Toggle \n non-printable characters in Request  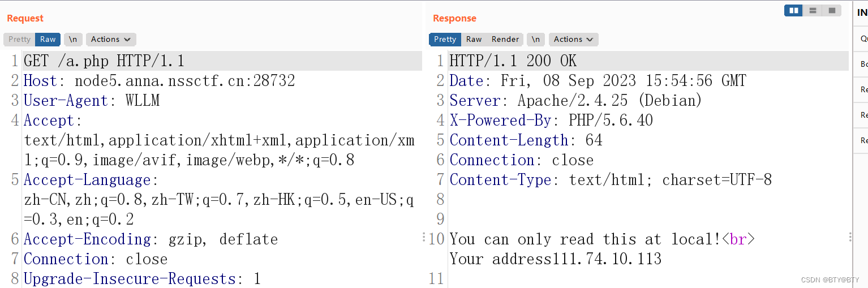pos(73,39)
